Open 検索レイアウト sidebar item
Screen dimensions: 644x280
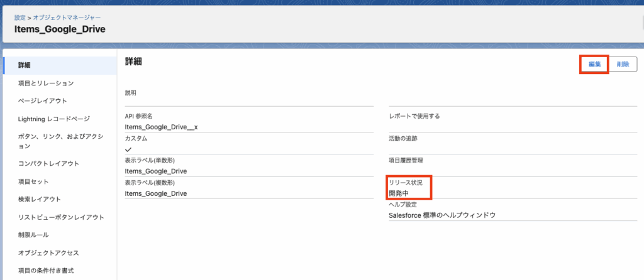pos(40,199)
